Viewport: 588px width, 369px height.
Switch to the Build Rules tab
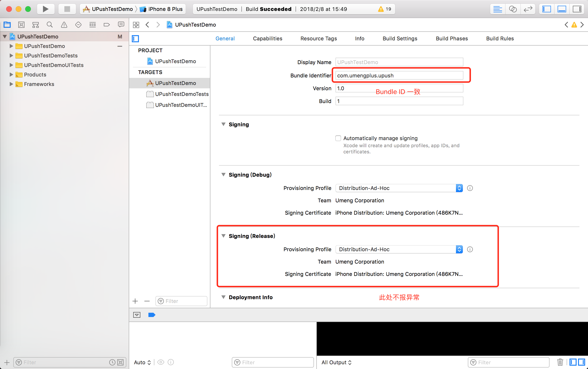(500, 38)
